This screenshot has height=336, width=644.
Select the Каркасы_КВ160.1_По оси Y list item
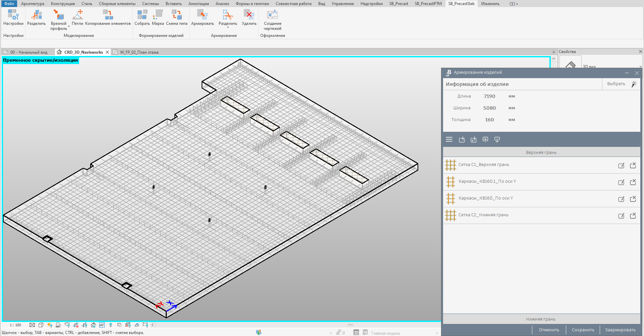point(487,181)
